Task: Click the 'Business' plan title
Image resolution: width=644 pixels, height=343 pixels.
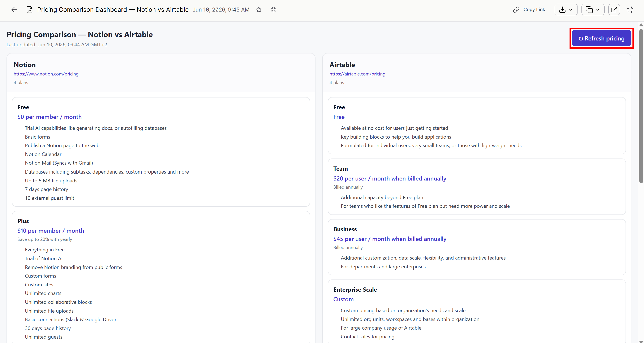Action: [345, 229]
